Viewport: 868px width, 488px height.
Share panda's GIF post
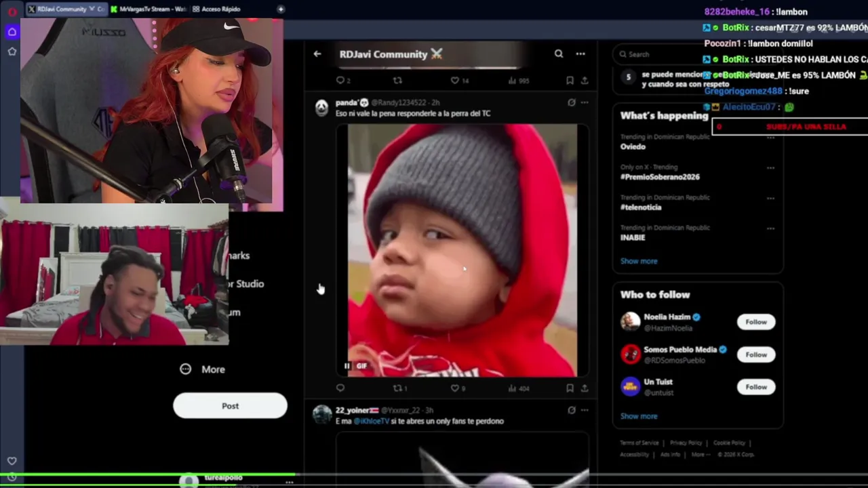pos(585,388)
